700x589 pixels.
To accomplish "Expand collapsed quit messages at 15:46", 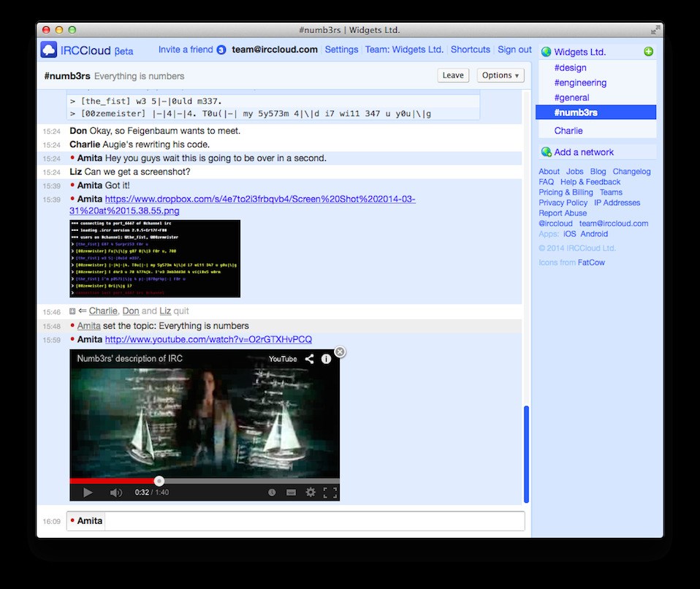I will point(72,311).
